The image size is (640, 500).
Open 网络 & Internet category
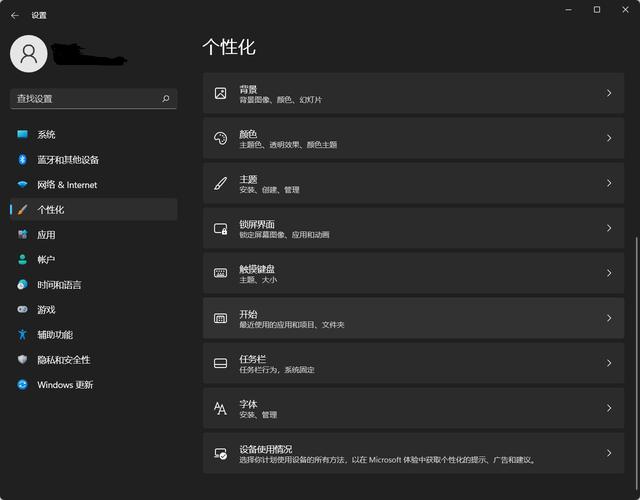click(94, 184)
